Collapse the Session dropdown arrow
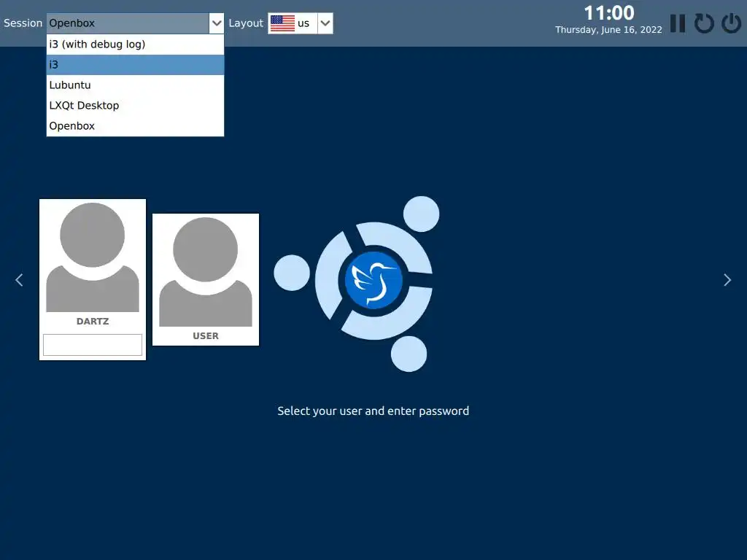 point(216,23)
